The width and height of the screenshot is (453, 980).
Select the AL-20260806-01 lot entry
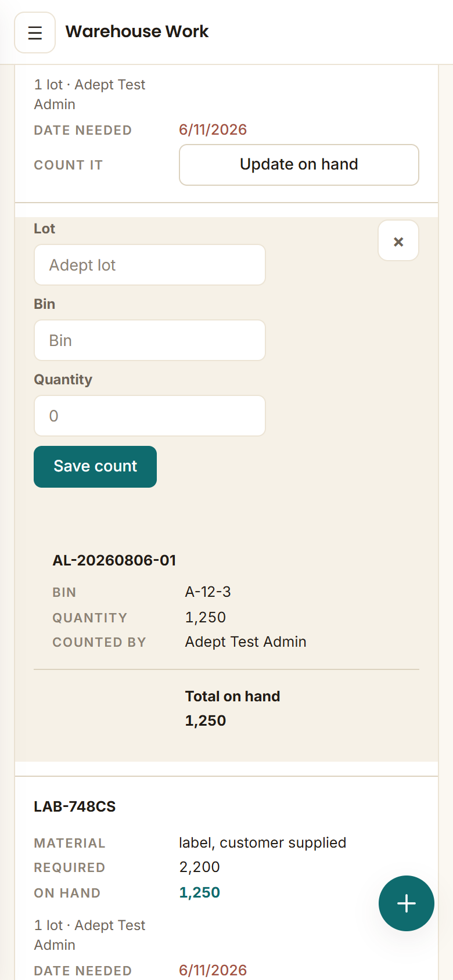click(x=114, y=560)
